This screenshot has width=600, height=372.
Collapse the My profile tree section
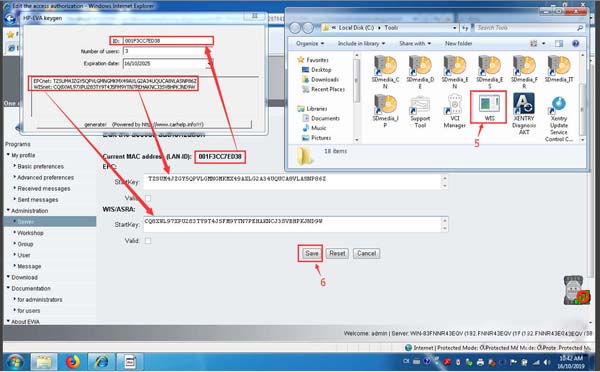pos(8,155)
